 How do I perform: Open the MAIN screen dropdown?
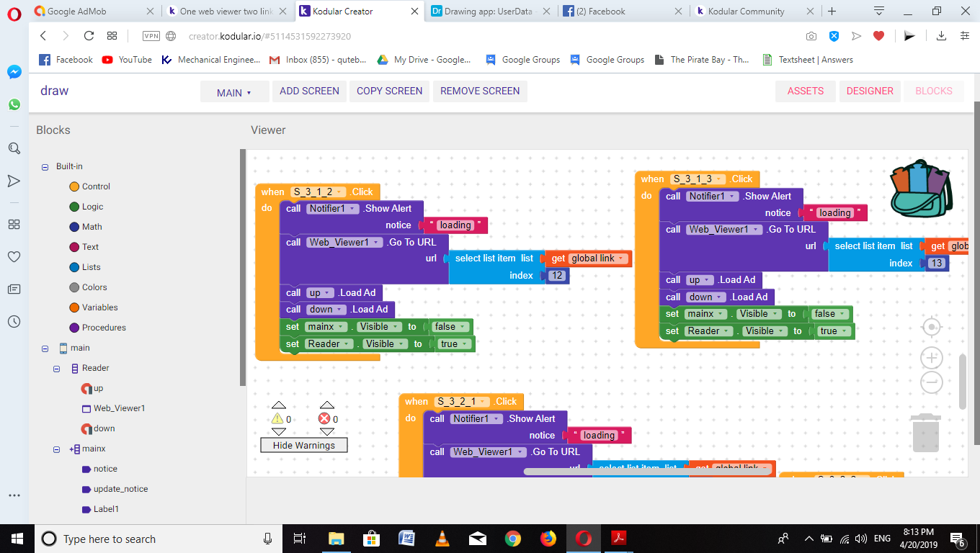coord(234,92)
